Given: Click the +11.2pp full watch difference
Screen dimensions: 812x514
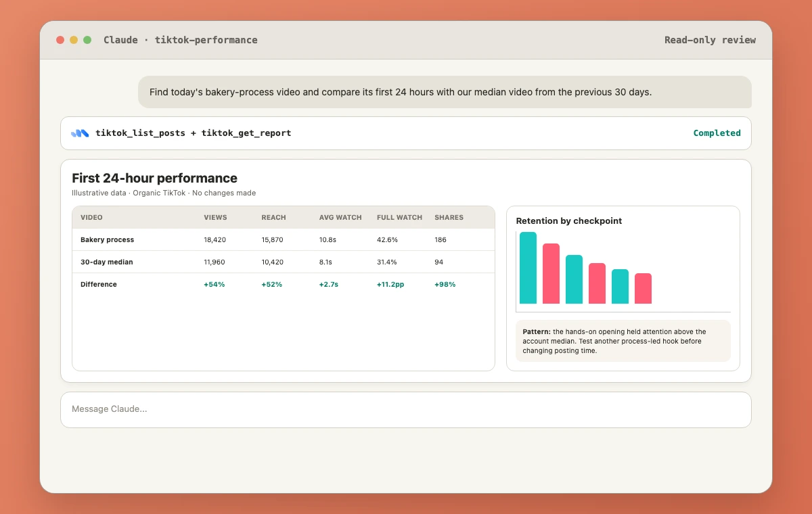Looking at the screenshot, I should click(x=390, y=284).
